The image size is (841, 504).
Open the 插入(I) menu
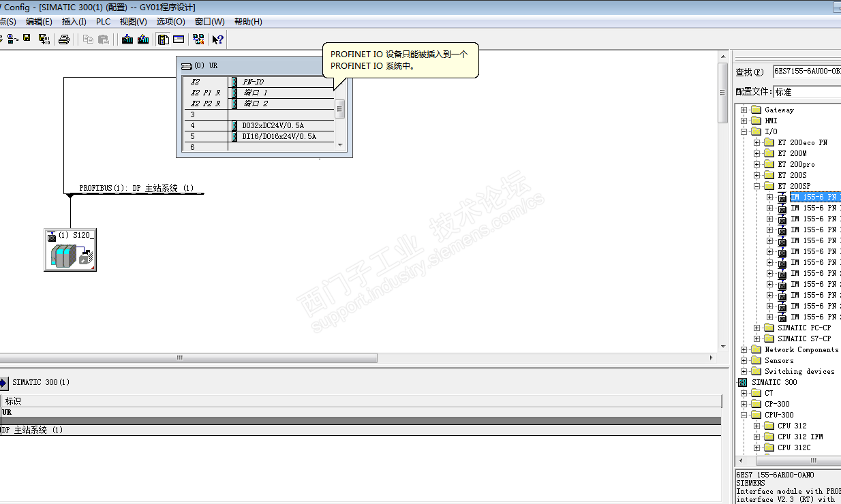[74, 22]
